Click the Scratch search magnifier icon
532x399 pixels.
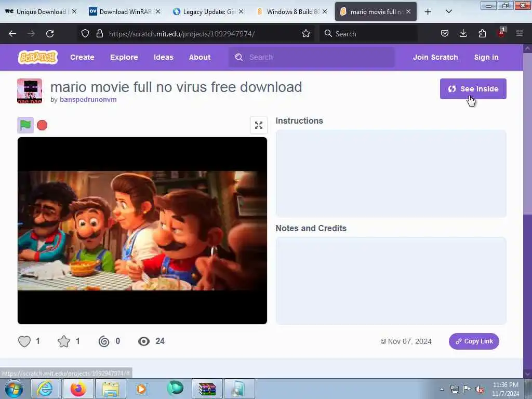(x=239, y=57)
